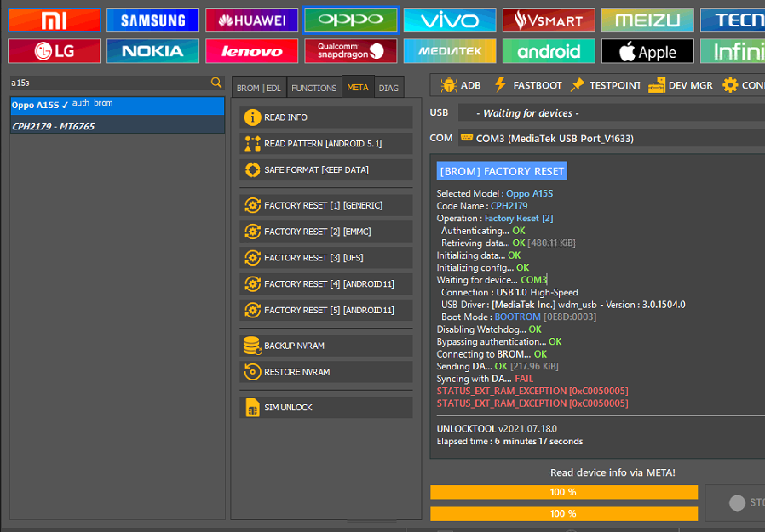765x532 pixels.
Task: Choose the MediaTek brand tile
Action: 450,51
